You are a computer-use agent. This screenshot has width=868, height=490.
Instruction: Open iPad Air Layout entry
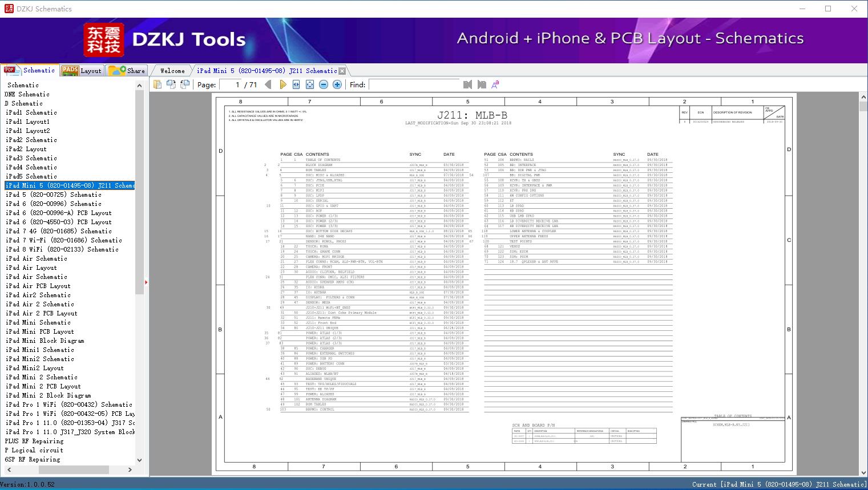31,268
